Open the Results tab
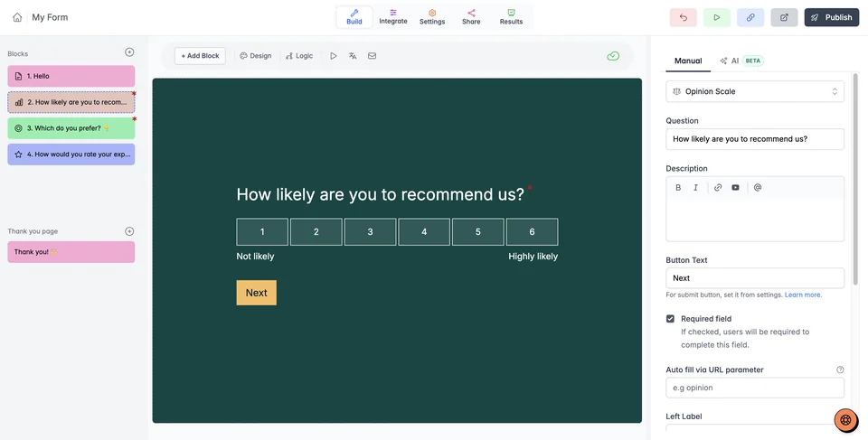 click(x=511, y=17)
